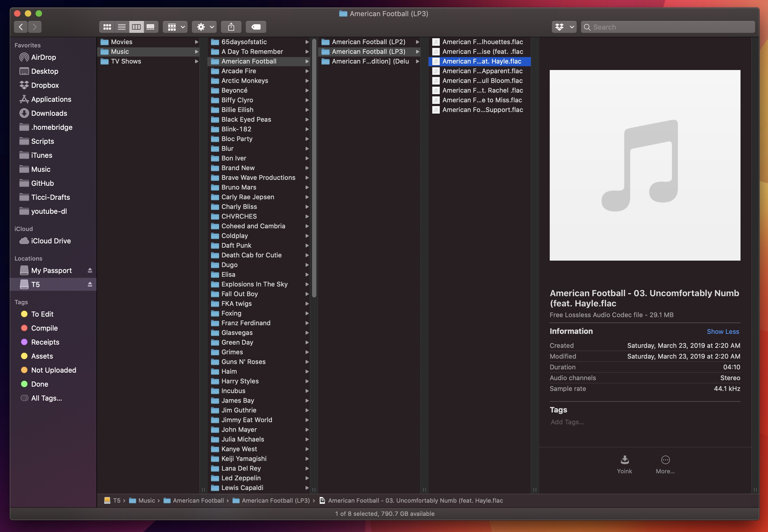Click the Add Tags… field
The width and height of the screenshot is (768, 532).
point(567,422)
